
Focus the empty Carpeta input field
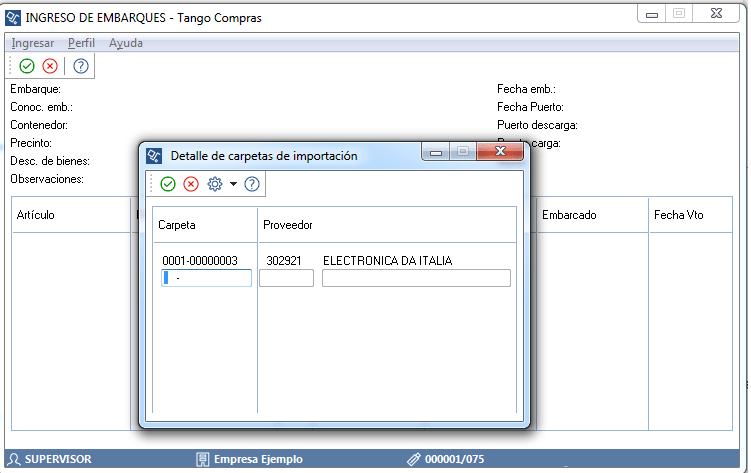point(206,278)
